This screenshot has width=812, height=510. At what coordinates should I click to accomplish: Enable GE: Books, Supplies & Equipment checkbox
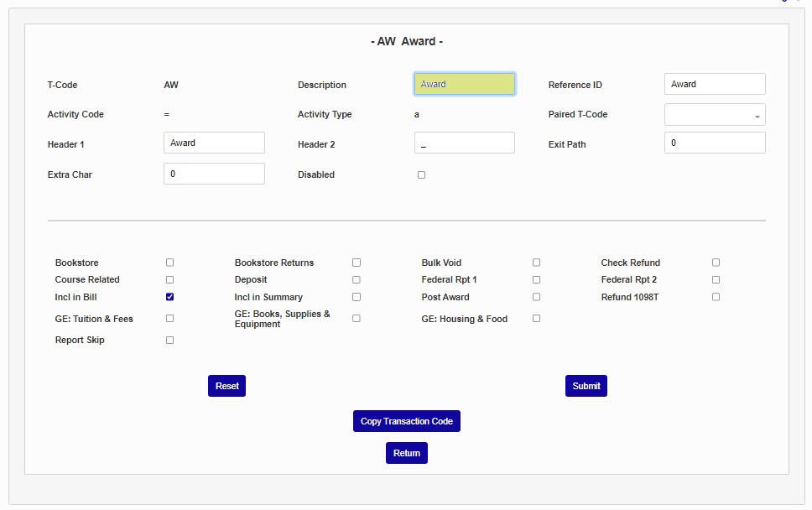357,319
